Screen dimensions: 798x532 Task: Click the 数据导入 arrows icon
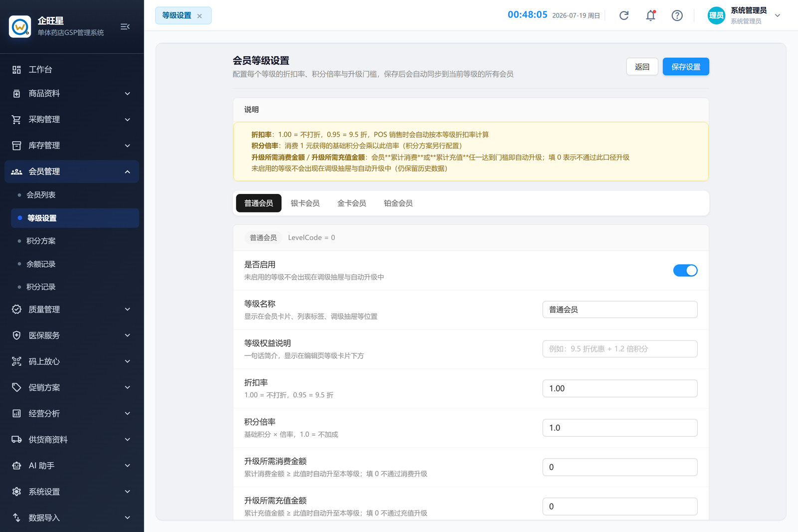16,518
